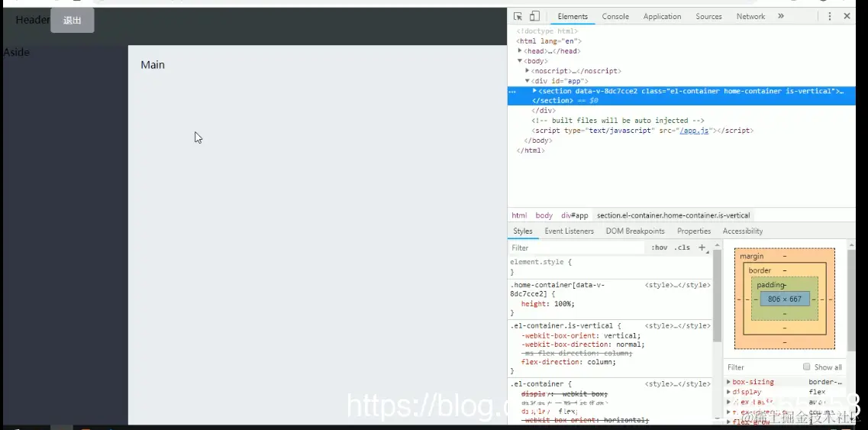This screenshot has width=868, height=430.
Task: Open style source link for .el-container rule
Action: (678, 383)
